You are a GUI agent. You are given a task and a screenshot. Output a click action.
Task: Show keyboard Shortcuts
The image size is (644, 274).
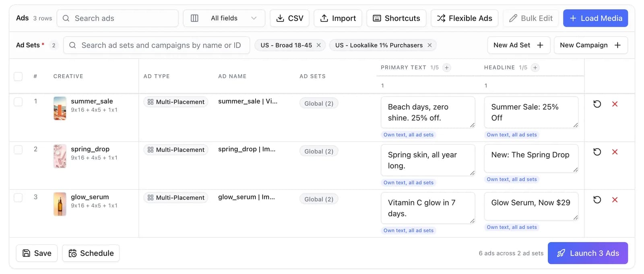tap(396, 18)
